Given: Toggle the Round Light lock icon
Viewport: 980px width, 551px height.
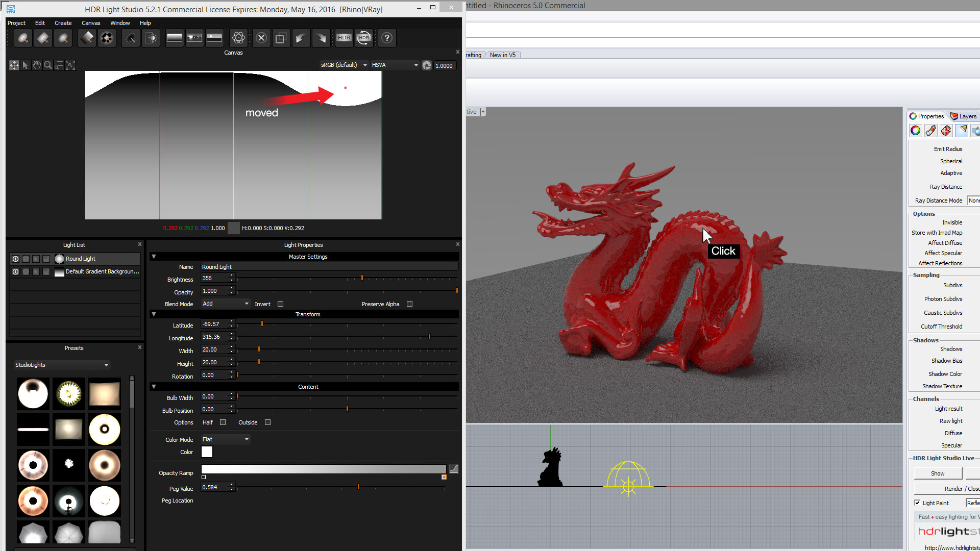Looking at the screenshot, I should tap(46, 259).
